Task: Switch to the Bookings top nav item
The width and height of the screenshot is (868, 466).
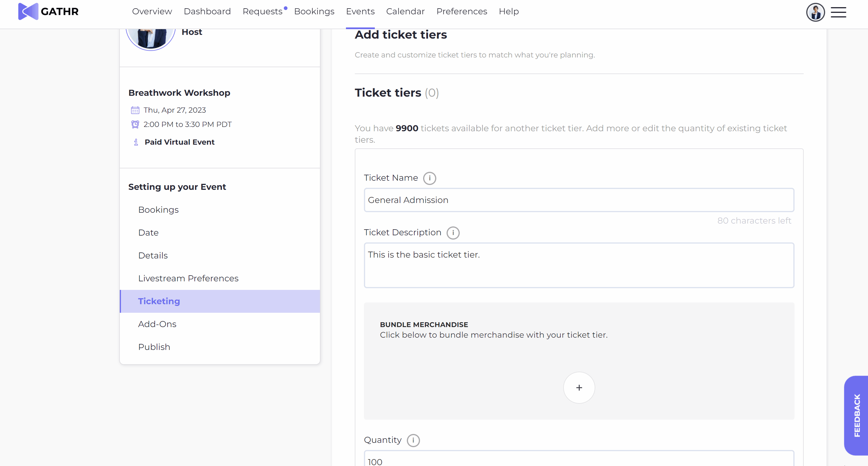Action: (314, 11)
